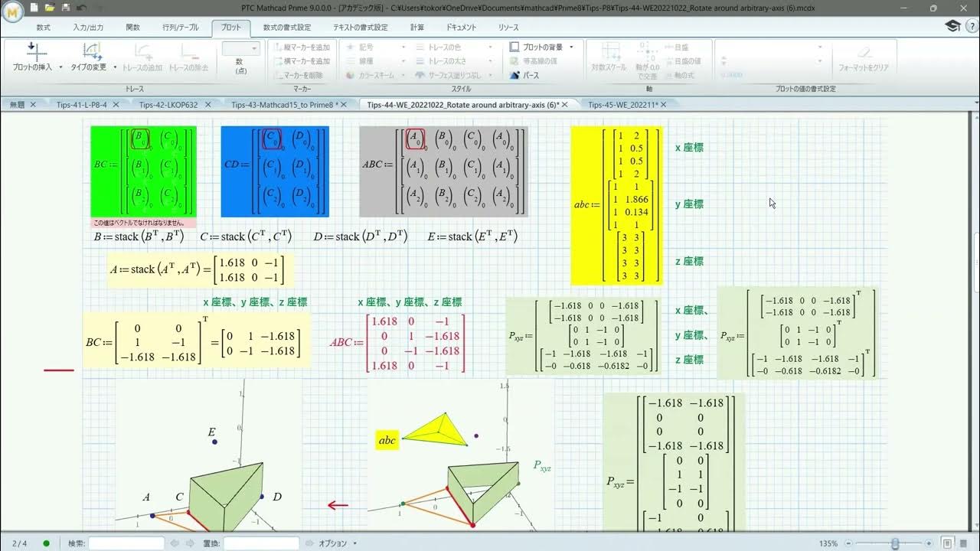980x551 pixels.
Task: Close the Tips-45-WE_202211 tab
Action: tap(664, 105)
